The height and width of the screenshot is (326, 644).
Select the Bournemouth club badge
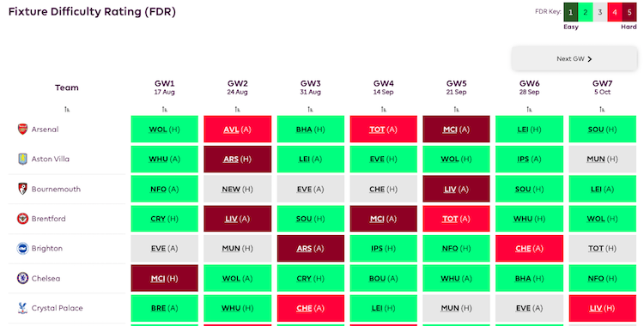(x=22, y=189)
